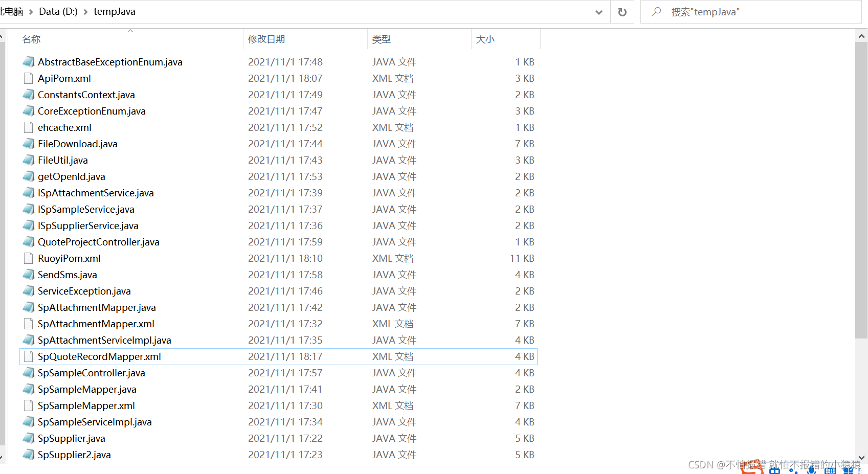Click the ISpAttachmentService.java file icon

point(29,193)
